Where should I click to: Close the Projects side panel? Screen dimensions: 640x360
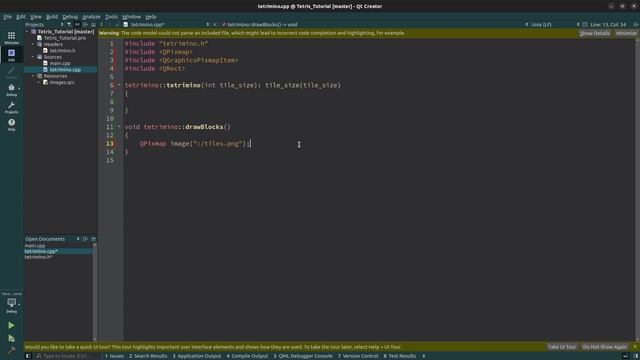93,24
